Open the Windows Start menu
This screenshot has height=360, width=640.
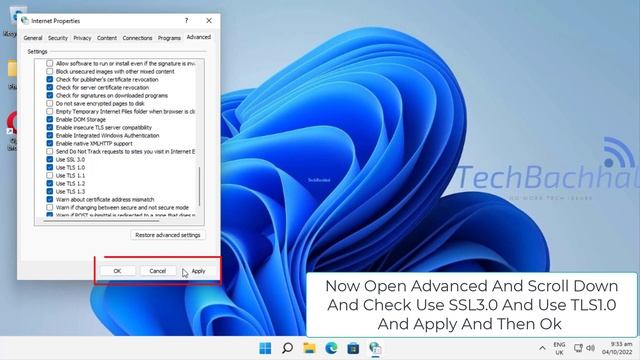tap(265, 348)
